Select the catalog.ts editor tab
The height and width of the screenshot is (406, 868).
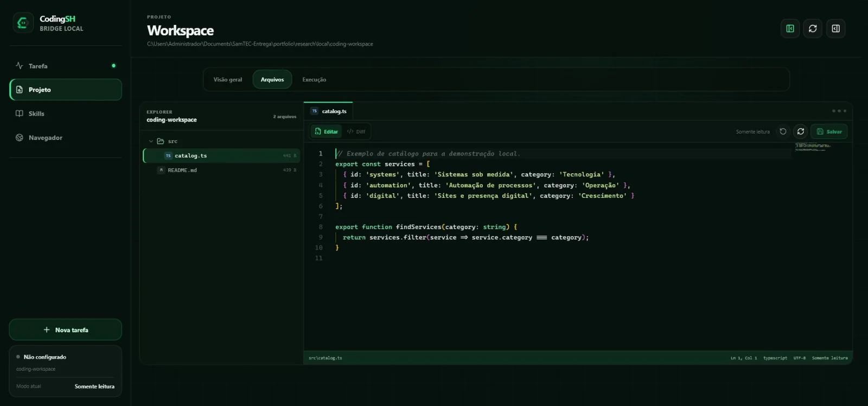click(x=328, y=111)
